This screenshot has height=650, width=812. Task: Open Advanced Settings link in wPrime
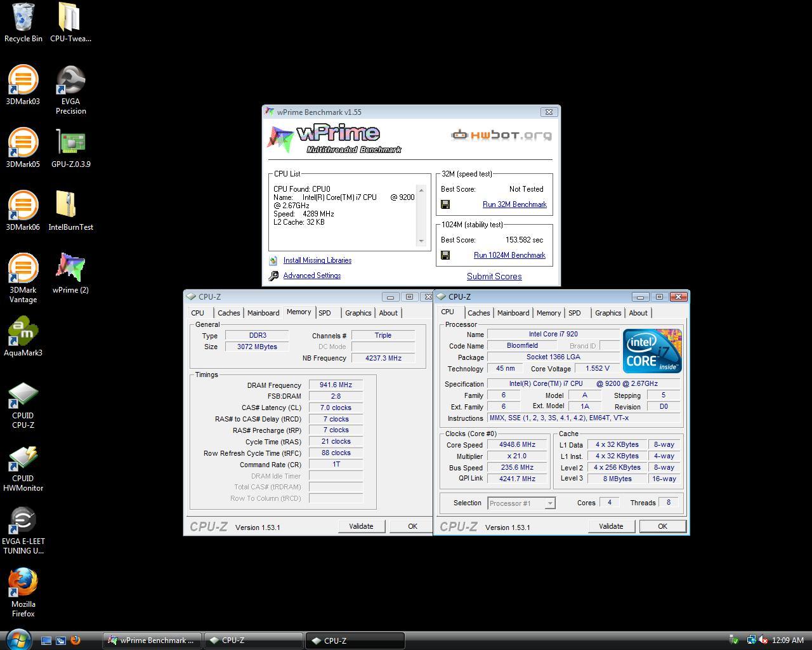(x=312, y=275)
